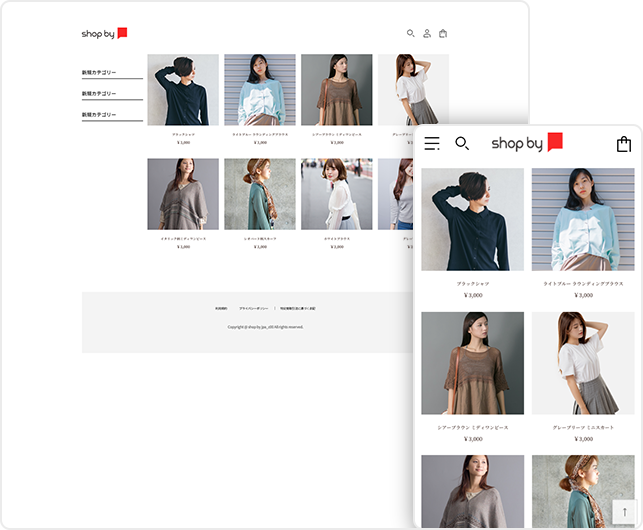
Task: Click ¥3,000 price under mobile グレープリーツ ミニスカート
Action: tap(583, 439)
